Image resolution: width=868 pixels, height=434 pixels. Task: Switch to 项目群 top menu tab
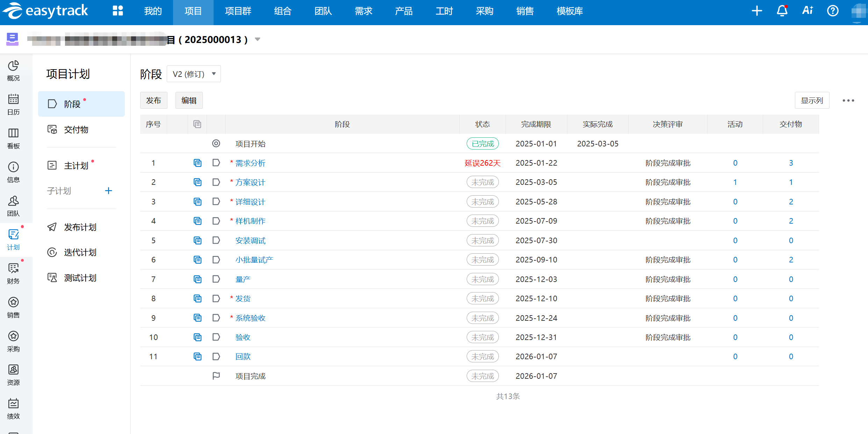[x=238, y=11]
